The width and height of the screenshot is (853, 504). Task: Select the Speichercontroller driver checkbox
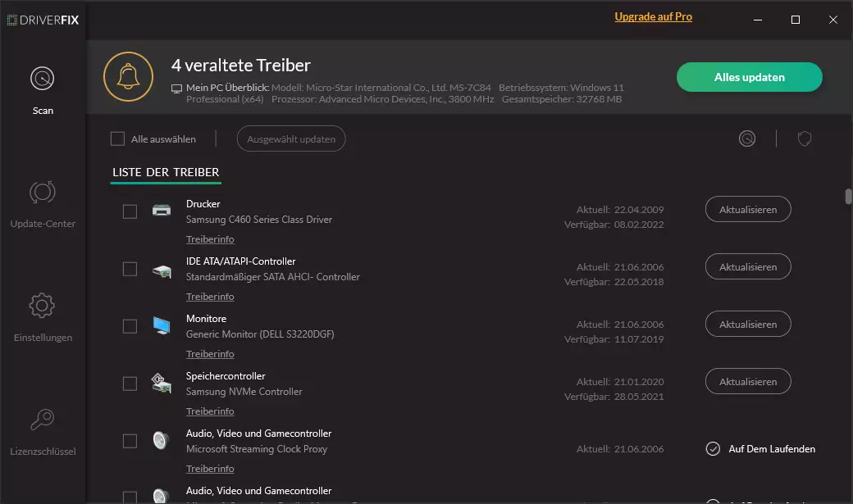(130, 384)
